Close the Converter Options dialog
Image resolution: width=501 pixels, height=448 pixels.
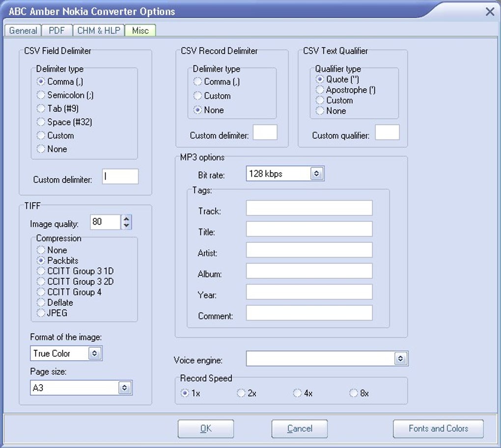[490, 12]
